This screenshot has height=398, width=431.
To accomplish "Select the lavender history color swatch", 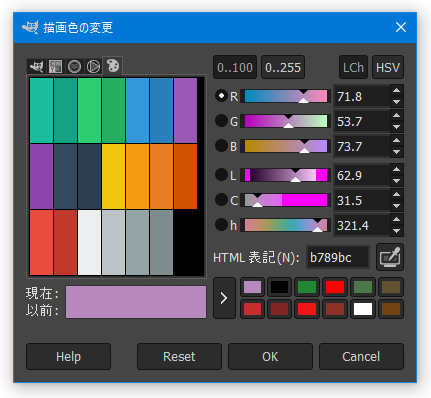I will click(x=252, y=287).
